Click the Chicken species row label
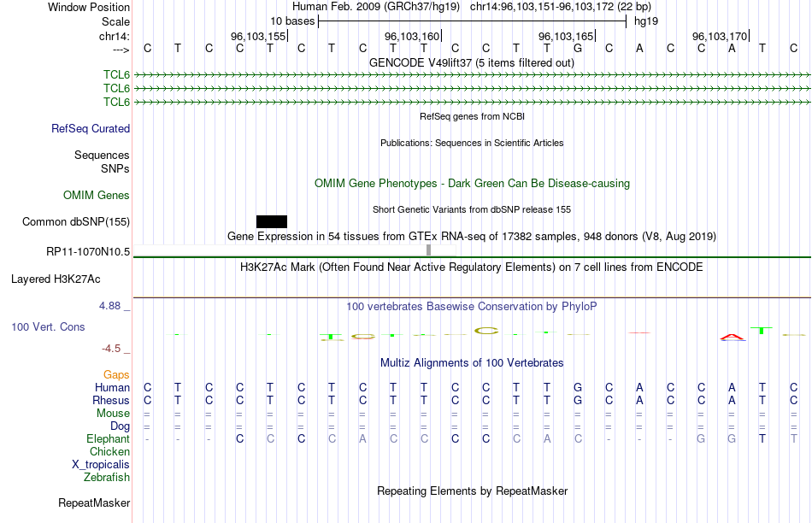The width and height of the screenshot is (812, 523). tap(109, 451)
